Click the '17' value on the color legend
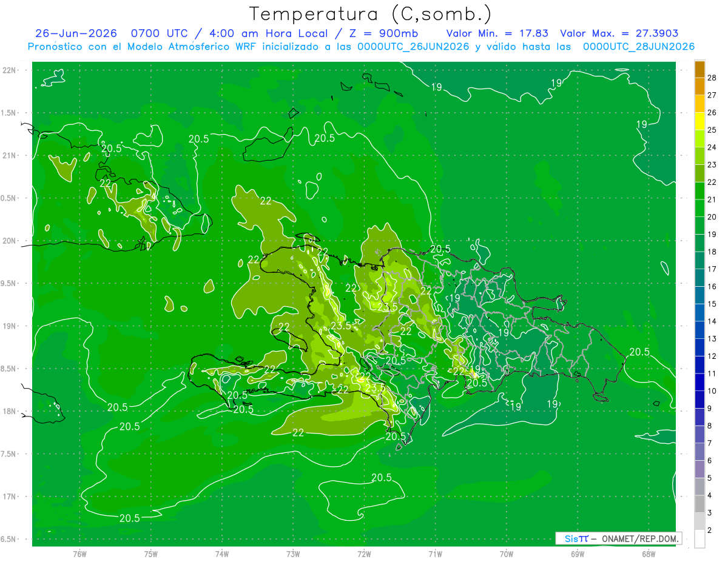Image resolution: width=728 pixels, height=562 pixels. pyautogui.click(x=712, y=269)
